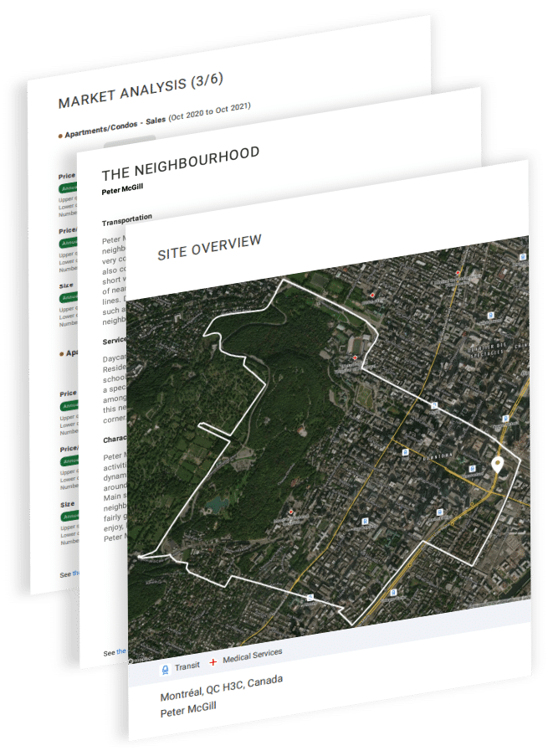Click the "Transit" legend label

point(187,666)
